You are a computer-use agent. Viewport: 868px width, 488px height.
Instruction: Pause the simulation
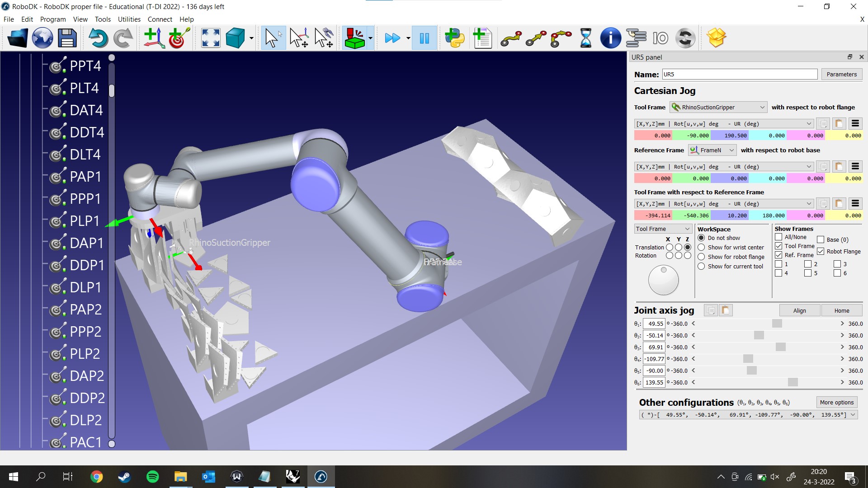424,38
